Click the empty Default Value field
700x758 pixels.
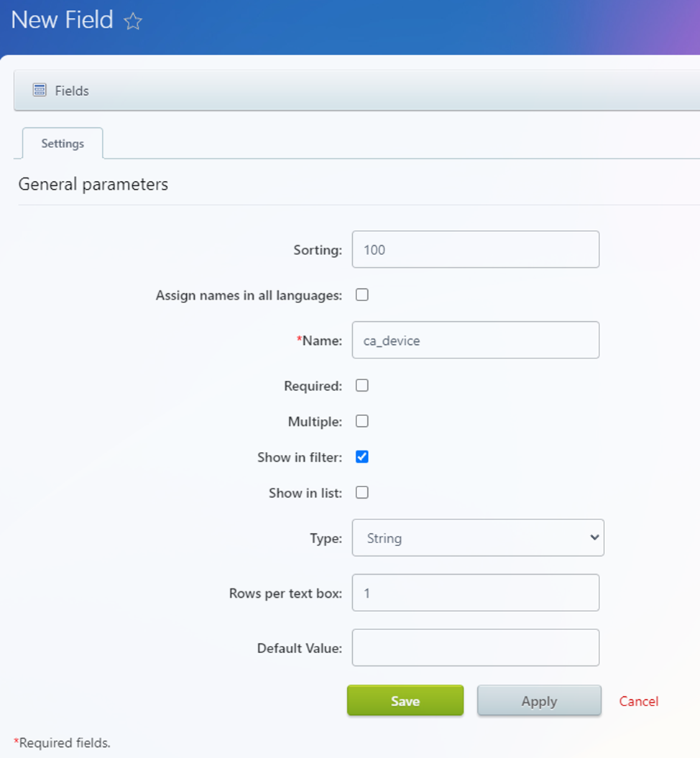click(475, 648)
